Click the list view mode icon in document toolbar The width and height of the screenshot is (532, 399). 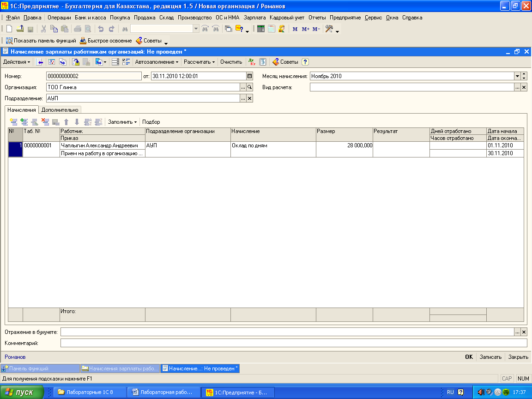(115, 62)
